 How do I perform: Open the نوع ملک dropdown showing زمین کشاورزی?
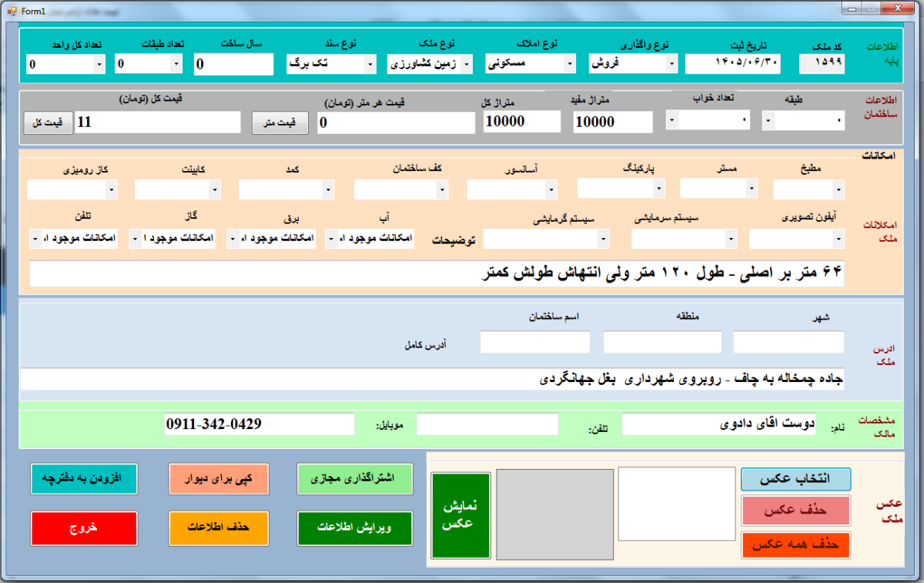click(x=468, y=64)
